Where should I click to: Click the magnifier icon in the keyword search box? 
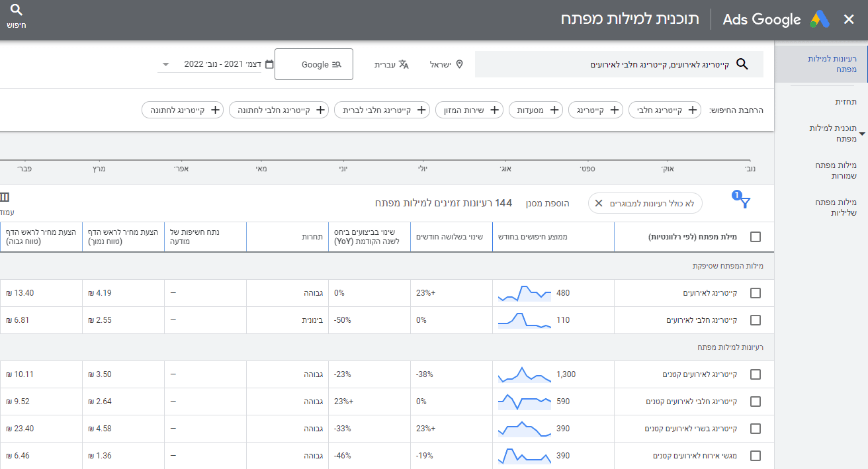point(742,64)
